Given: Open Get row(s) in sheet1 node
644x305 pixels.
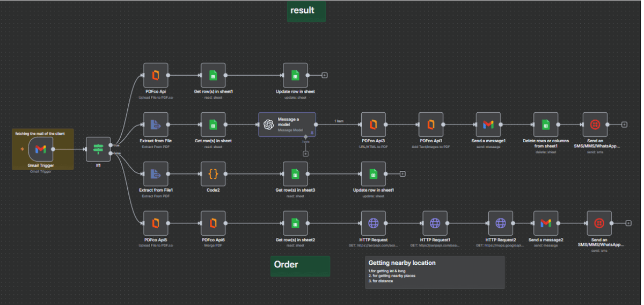Looking at the screenshot, I should (213, 75).
